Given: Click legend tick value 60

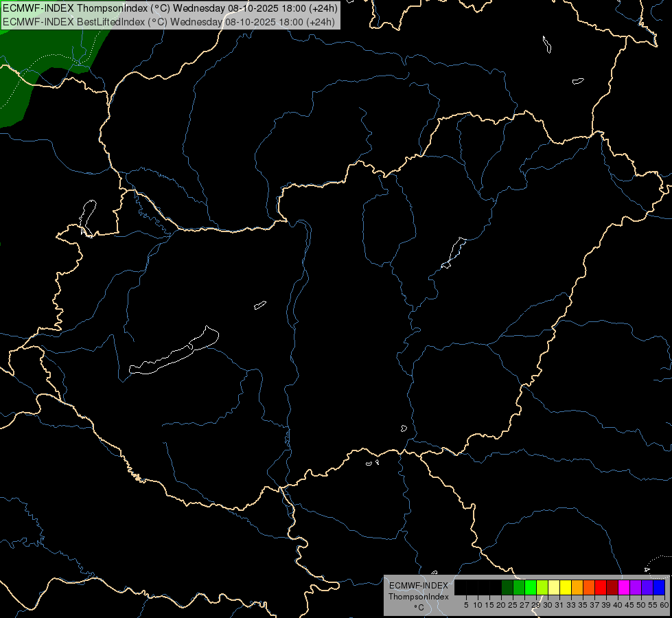Looking at the screenshot, I should [664, 605].
